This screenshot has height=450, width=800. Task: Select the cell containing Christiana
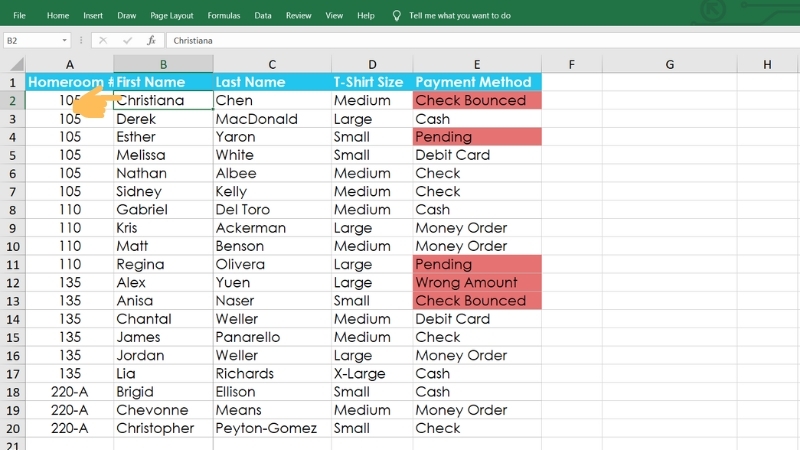pos(163,100)
